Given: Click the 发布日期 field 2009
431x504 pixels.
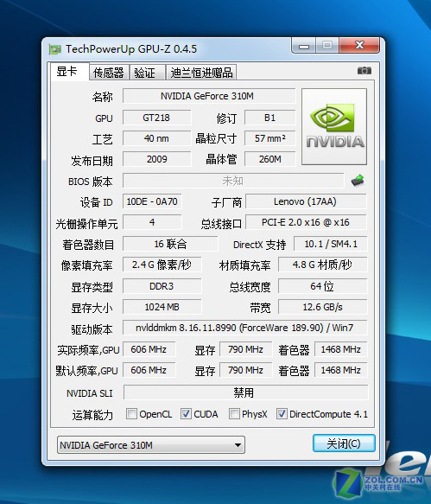Looking at the screenshot, I should point(156,159).
